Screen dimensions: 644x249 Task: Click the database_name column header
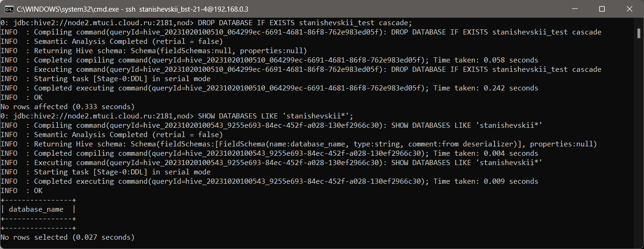(36, 209)
